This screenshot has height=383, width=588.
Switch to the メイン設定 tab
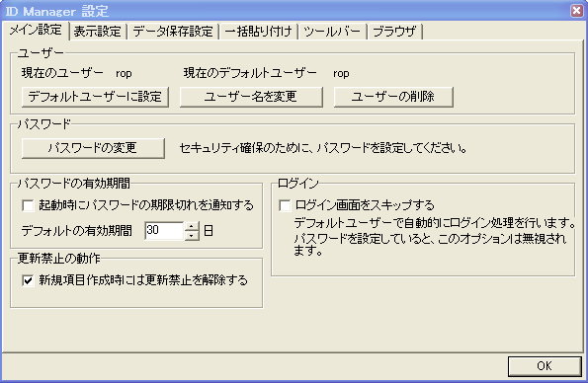coord(36,30)
